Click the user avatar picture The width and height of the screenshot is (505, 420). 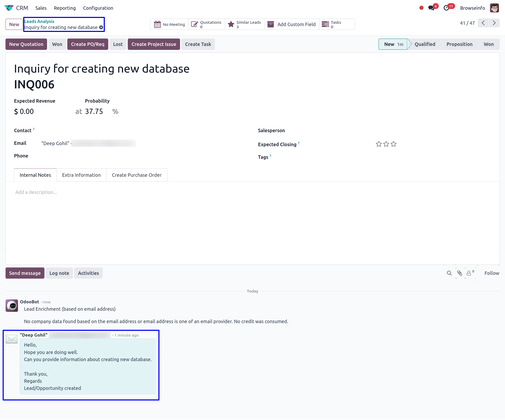click(494, 8)
